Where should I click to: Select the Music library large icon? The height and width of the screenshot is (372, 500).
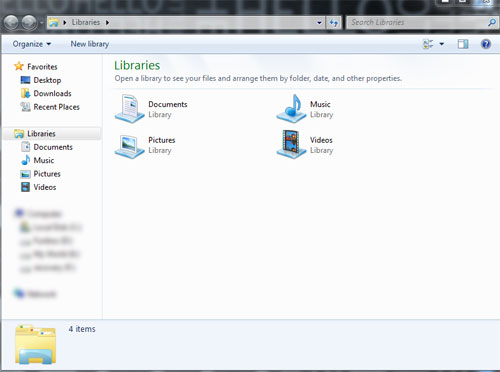(x=291, y=109)
